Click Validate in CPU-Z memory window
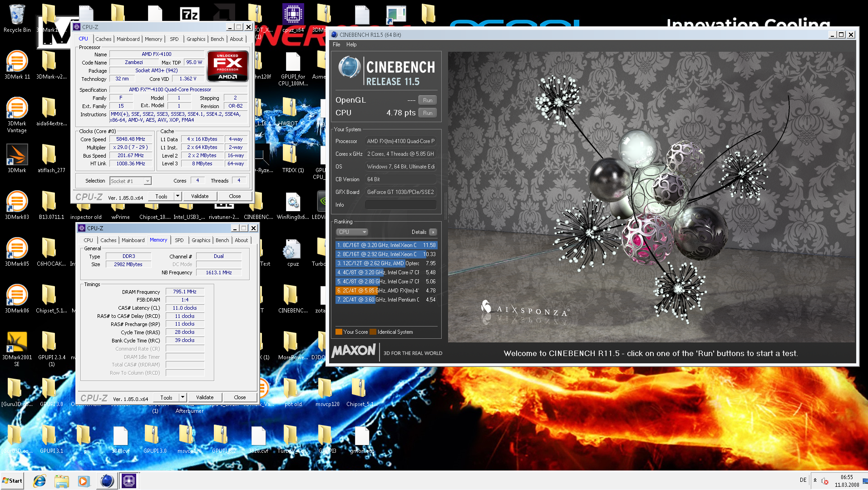The width and height of the screenshot is (868, 490). 205,397
